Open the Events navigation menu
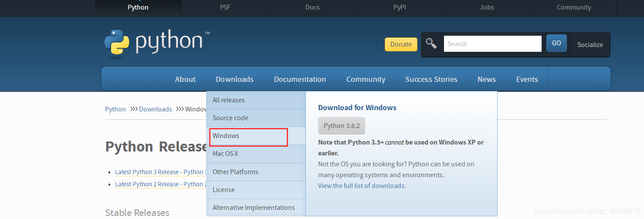 point(527,79)
